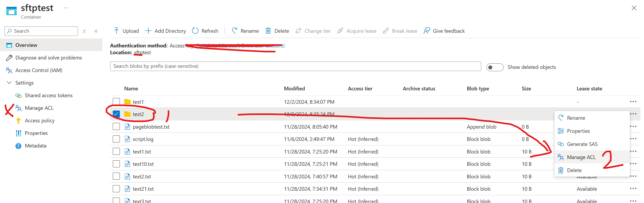Click the Add Directory plus icon
This screenshot has width=644, height=203.
(x=148, y=31)
